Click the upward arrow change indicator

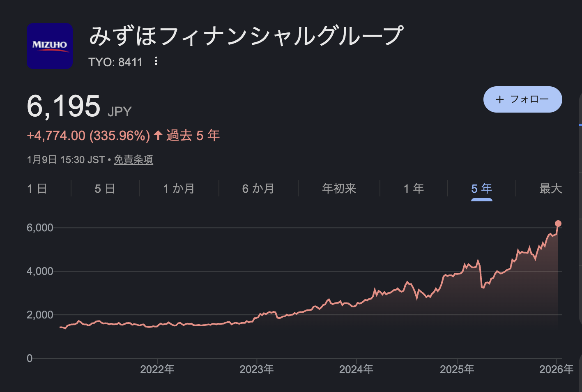tap(158, 135)
